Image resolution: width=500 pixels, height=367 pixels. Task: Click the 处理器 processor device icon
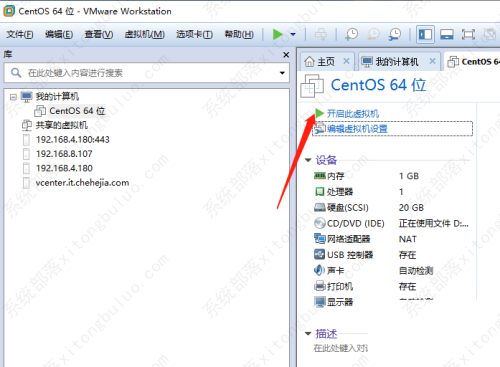coord(320,192)
